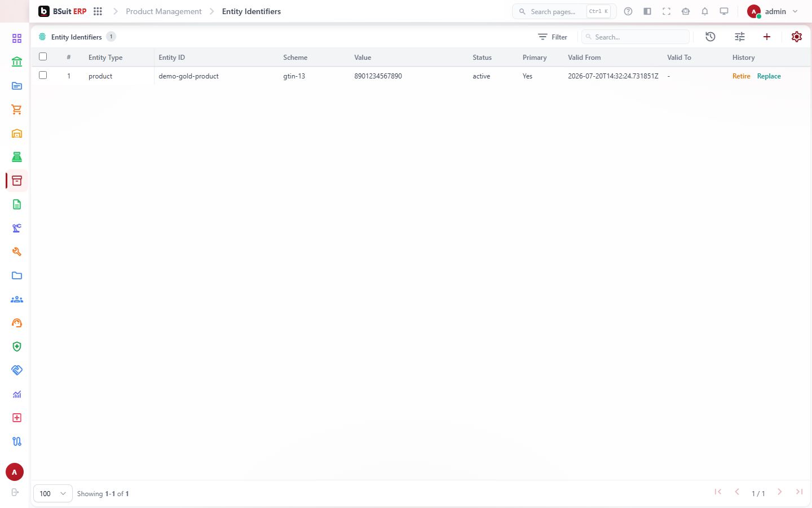Open the robot arm manufacturing module in sidebar
The height and width of the screenshot is (508, 812).
(17, 228)
